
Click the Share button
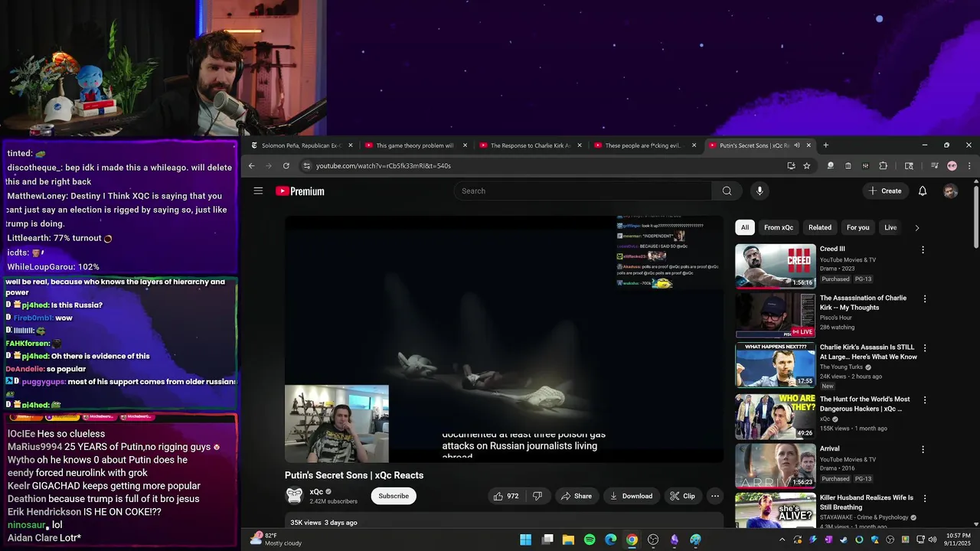(576, 496)
